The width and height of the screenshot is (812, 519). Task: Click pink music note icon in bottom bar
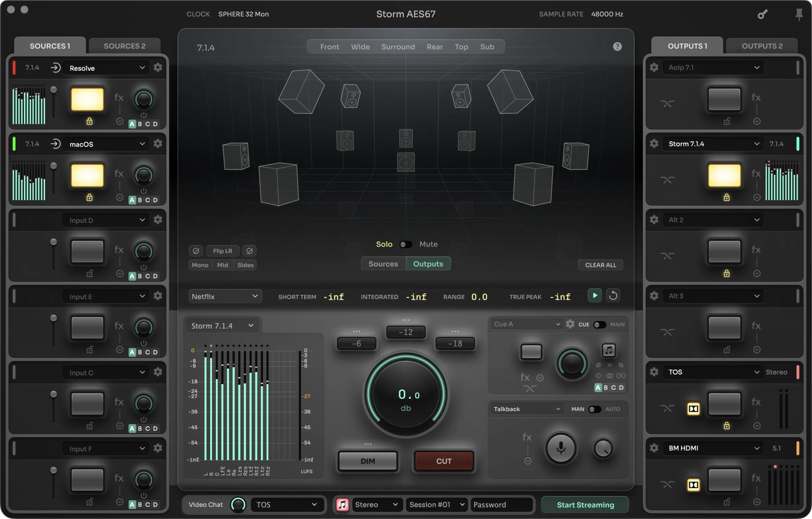[x=342, y=505]
